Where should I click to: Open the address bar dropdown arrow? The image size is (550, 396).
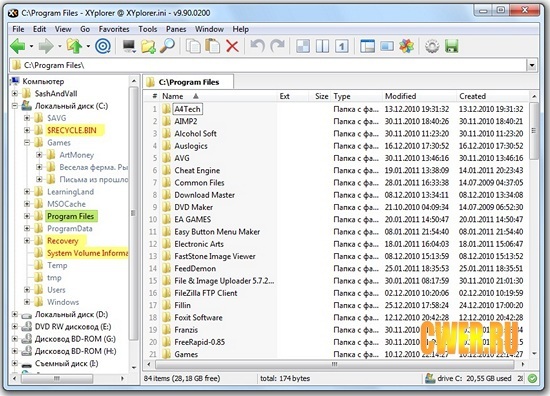(x=532, y=65)
